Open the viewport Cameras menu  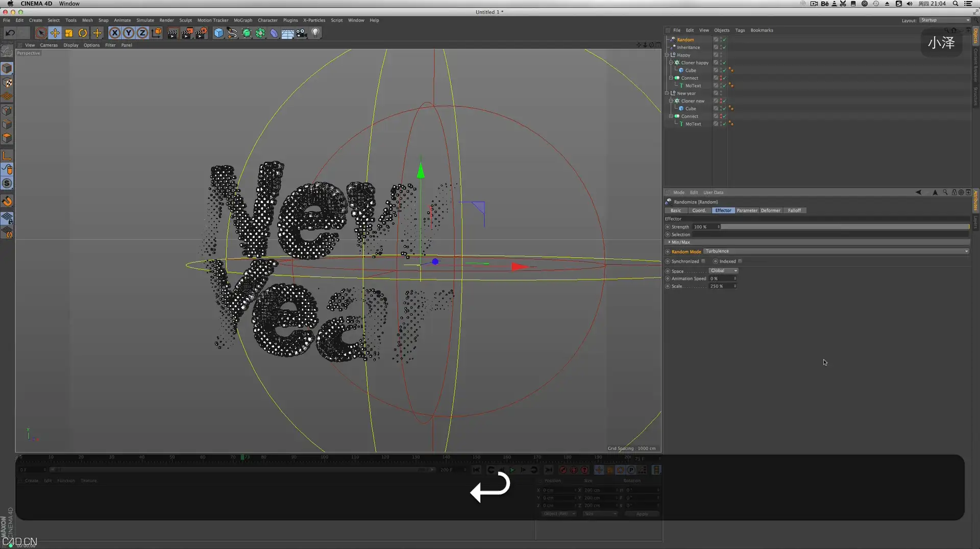(49, 45)
